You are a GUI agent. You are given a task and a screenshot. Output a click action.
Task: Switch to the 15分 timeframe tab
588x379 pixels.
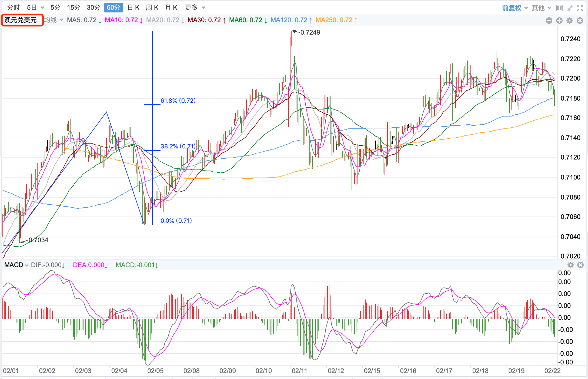pyautogui.click(x=73, y=8)
